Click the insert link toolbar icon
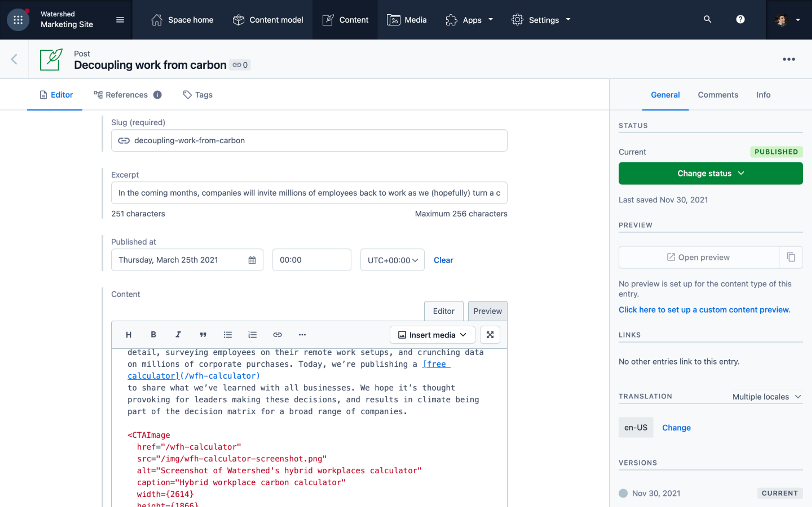Screen dimensions: 812x507 pos(277,335)
